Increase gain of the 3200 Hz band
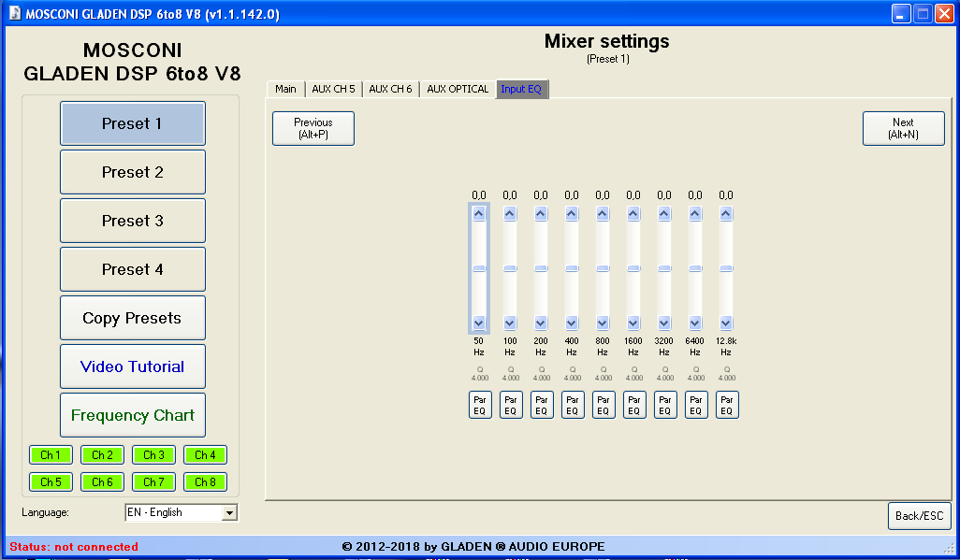Screen dimensions: 960x560 point(664,213)
